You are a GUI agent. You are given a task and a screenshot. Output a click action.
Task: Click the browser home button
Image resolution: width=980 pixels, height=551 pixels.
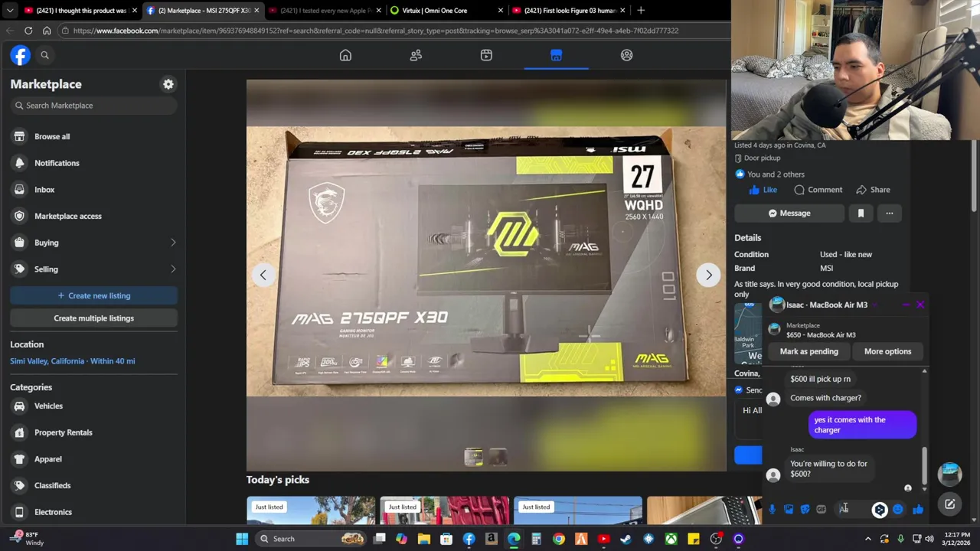pyautogui.click(x=47, y=31)
